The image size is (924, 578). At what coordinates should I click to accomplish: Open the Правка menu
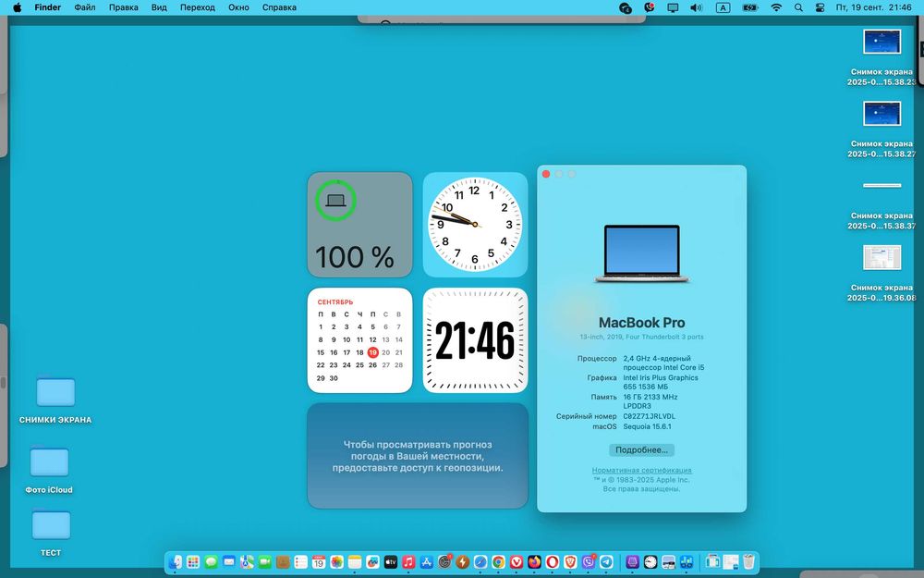123,7
